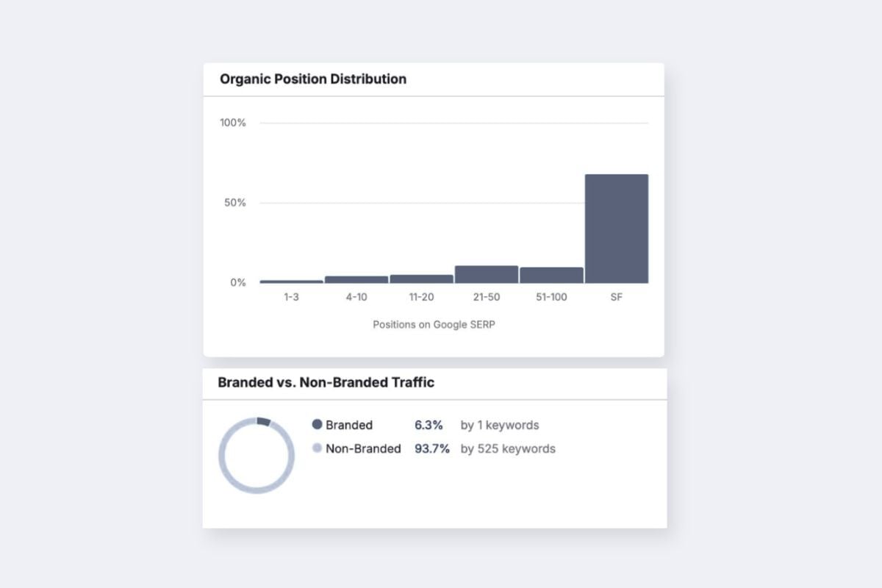The height and width of the screenshot is (588, 882).
Task: Click the SF axis label
Action: pos(617,297)
